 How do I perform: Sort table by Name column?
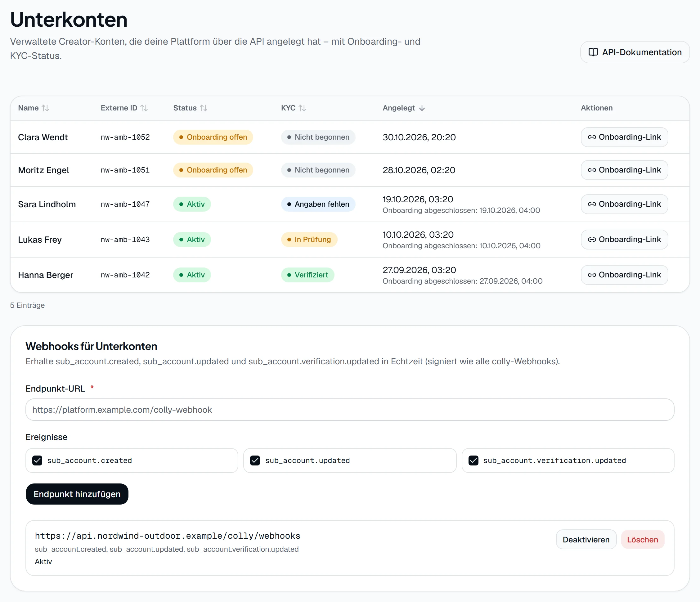tap(34, 108)
